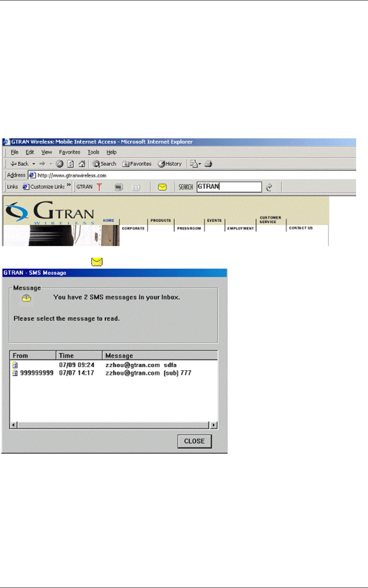Open the Favorites menu
The image size is (368, 588).
coord(70,152)
